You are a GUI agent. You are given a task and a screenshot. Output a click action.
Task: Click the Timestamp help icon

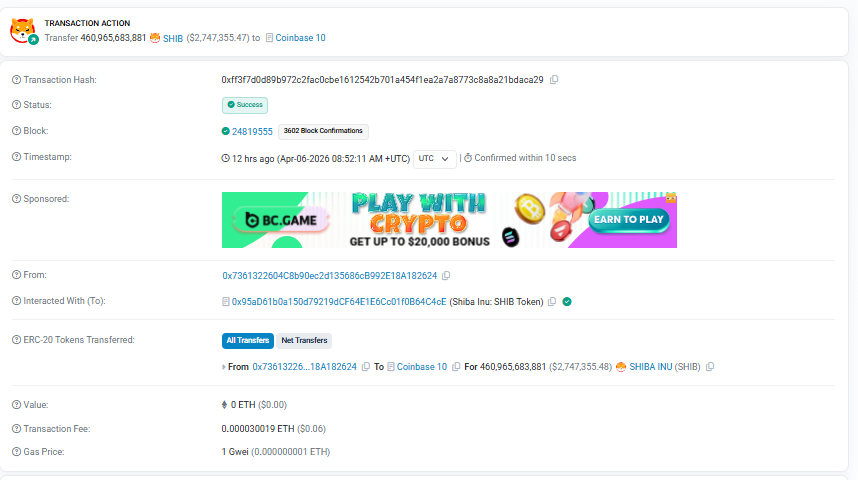(16, 157)
